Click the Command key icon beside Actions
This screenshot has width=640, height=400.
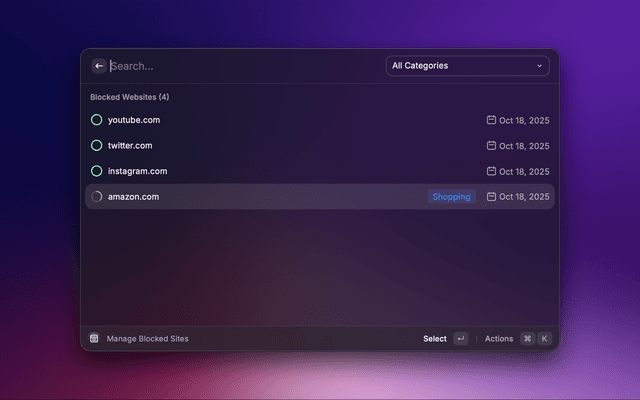527,339
